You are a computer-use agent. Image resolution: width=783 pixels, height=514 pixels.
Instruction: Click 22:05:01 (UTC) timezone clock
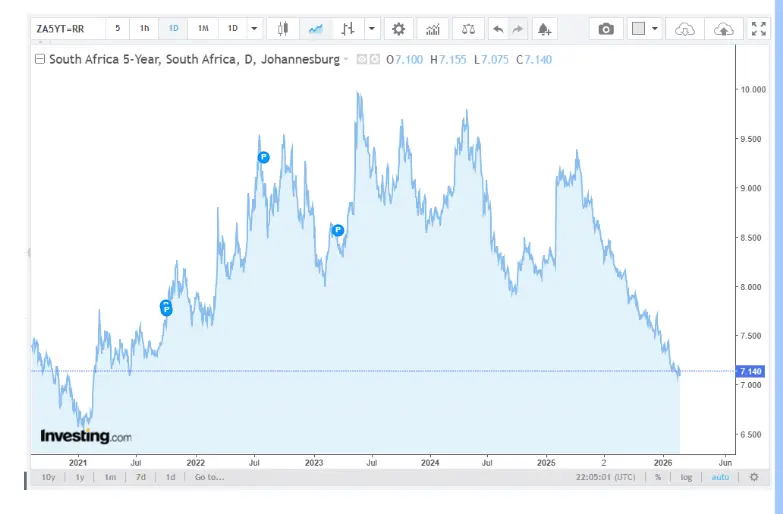coord(605,477)
